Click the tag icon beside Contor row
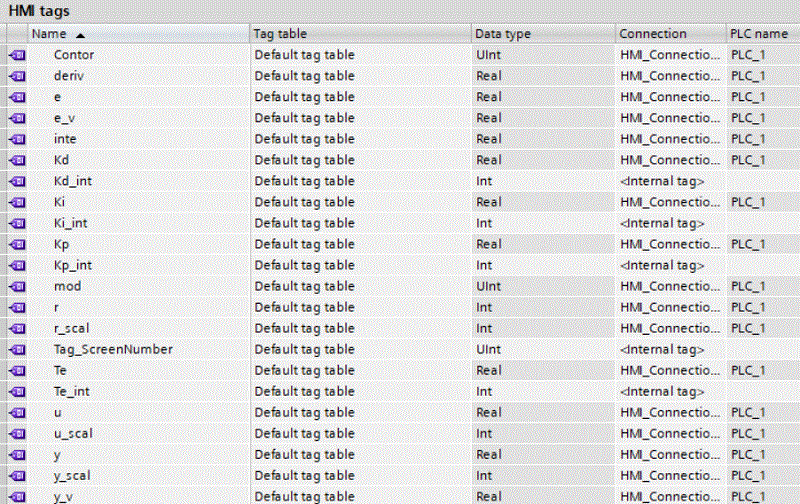This screenshot has height=504, width=800. (16, 55)
